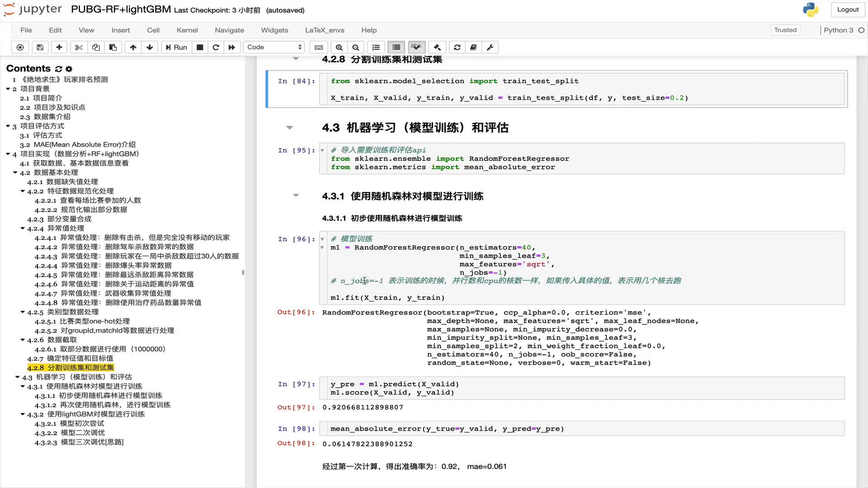Click the Logout button

(x=848, y=9)
